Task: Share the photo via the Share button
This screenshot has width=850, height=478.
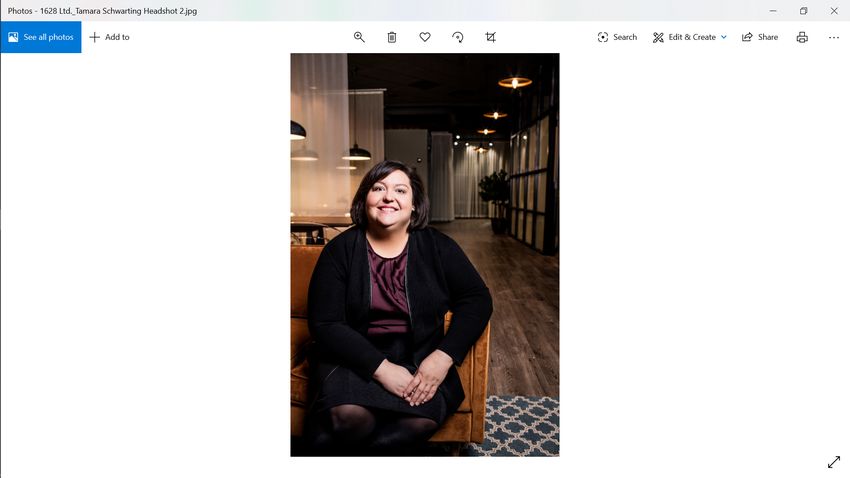Action: (x=760, y=37)
